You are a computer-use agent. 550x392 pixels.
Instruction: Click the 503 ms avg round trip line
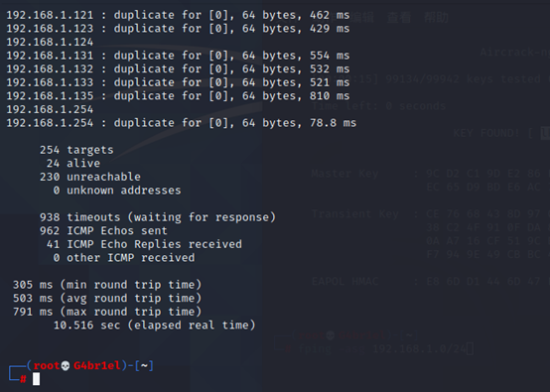point(107,299)
